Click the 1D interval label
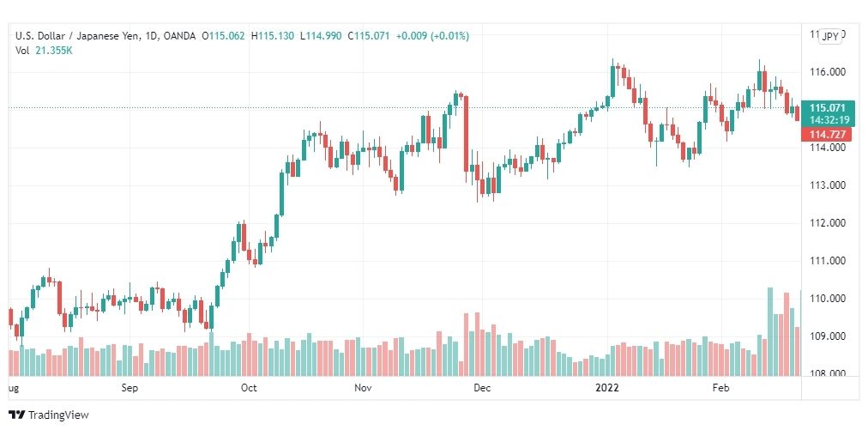The height and width of the screenshot is (430, 868). (x=154, y=36)
